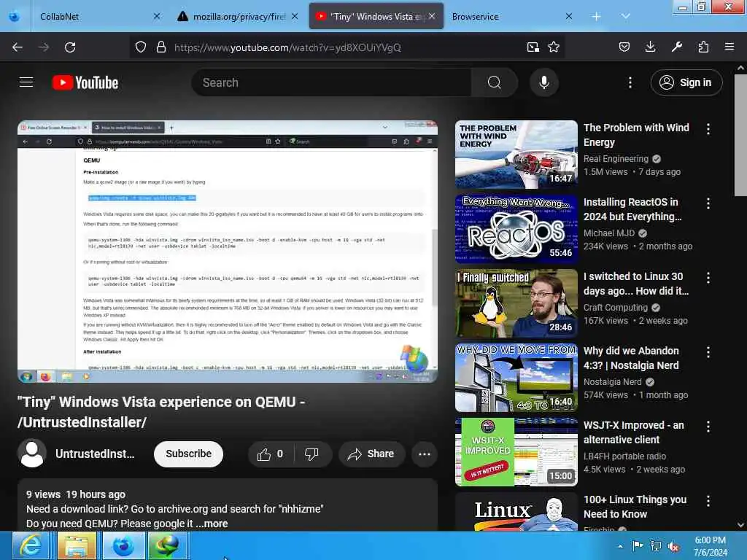Click the Share button

[371, 454]
